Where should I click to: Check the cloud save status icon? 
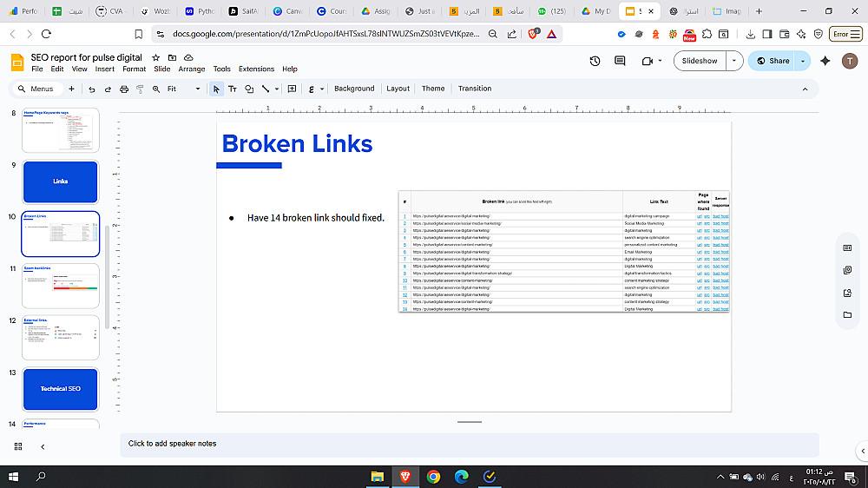click(x=188, y=57)
